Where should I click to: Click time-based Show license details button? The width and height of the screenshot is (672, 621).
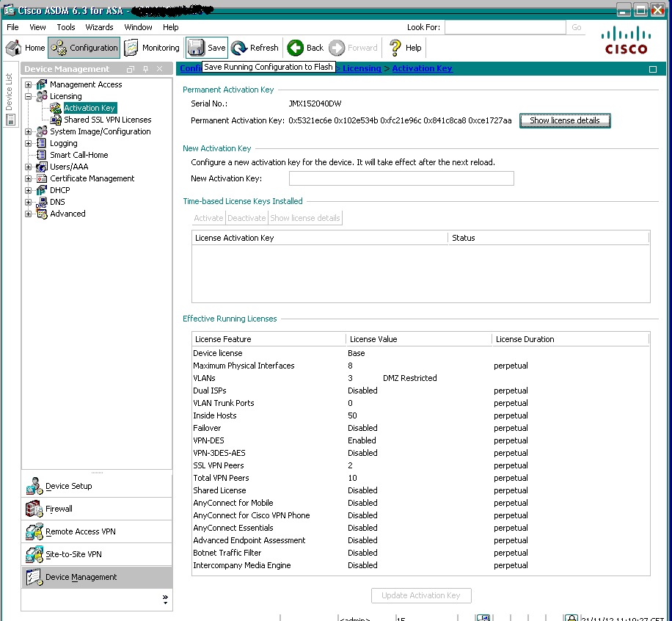click(x=304, y=218)
